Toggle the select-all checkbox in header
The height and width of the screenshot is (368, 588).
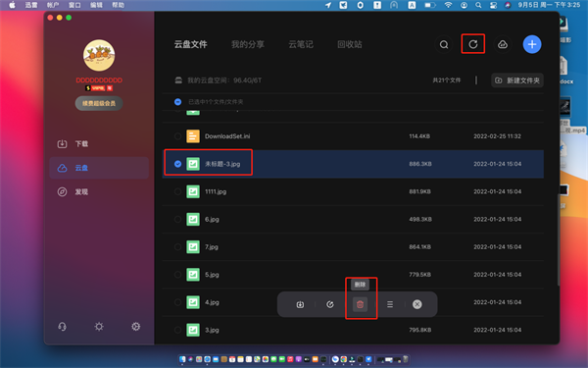pos(177,102)
